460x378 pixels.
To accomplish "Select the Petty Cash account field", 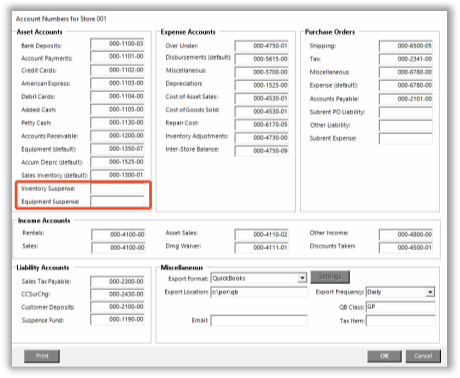I will [x=117, y=123].
